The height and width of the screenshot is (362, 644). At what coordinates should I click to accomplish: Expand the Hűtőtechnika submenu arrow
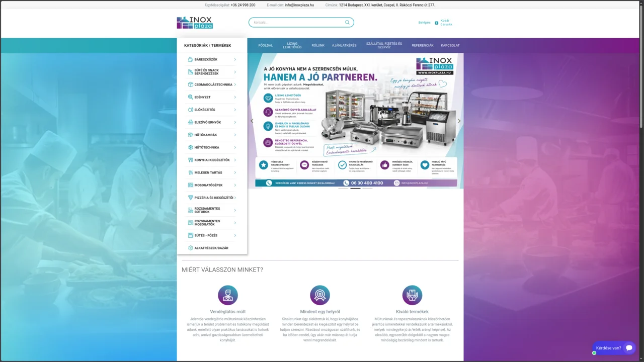pyautogui.click(x=235, y=147)
